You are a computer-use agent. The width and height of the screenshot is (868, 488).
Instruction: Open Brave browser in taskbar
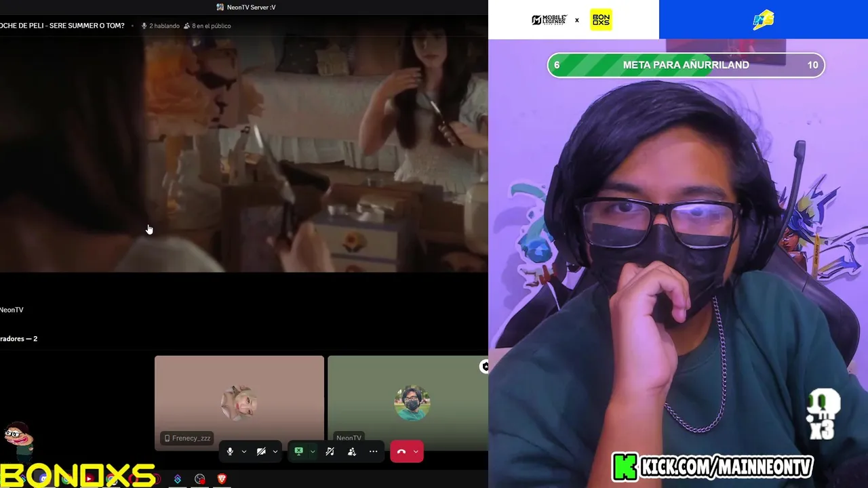(222, 479)
